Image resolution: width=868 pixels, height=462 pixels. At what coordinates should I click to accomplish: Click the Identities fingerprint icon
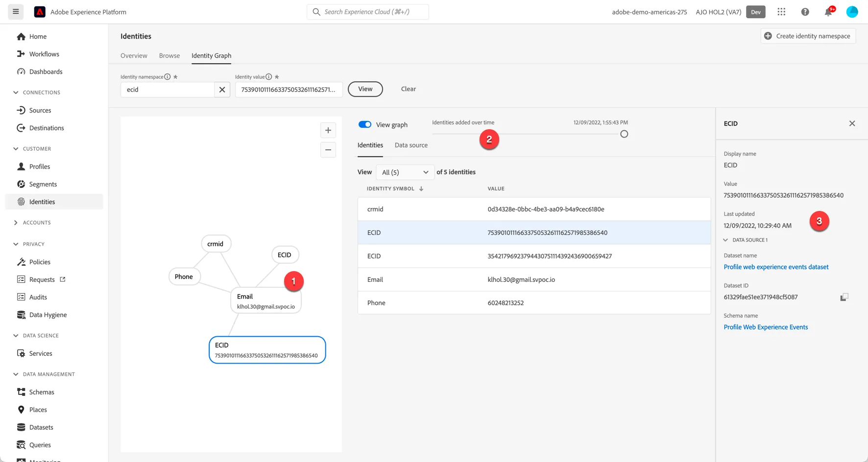(21, 202)
